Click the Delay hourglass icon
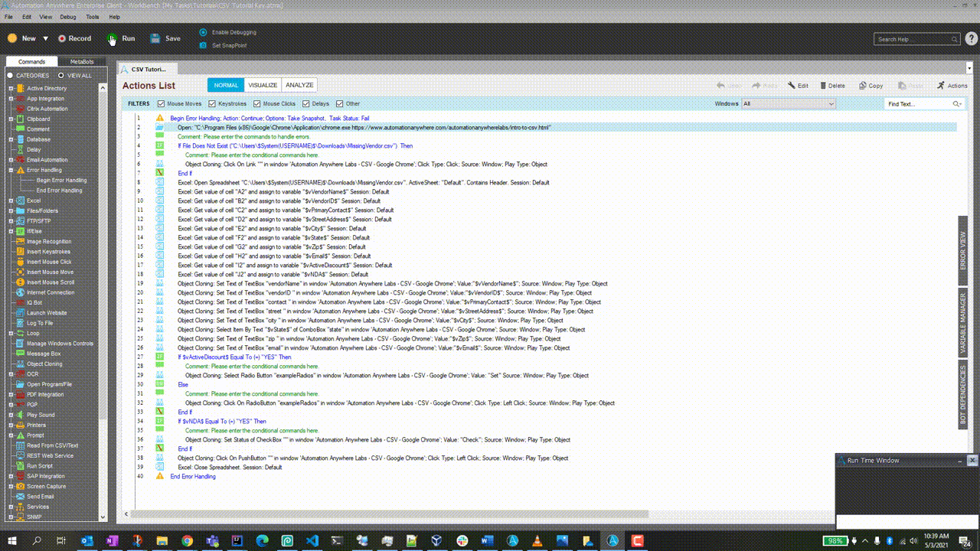980x551 pixels. (21, 149)
